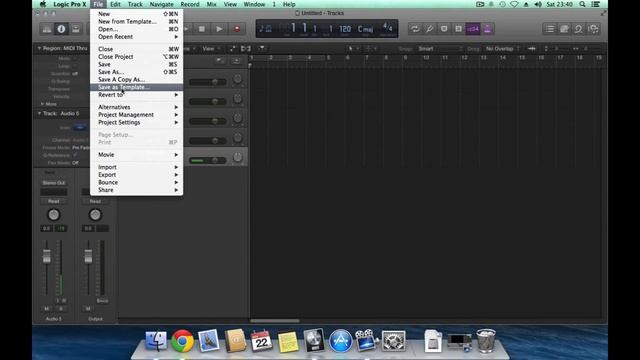Click Read automation on Audio 5 strip

point(54,201)
